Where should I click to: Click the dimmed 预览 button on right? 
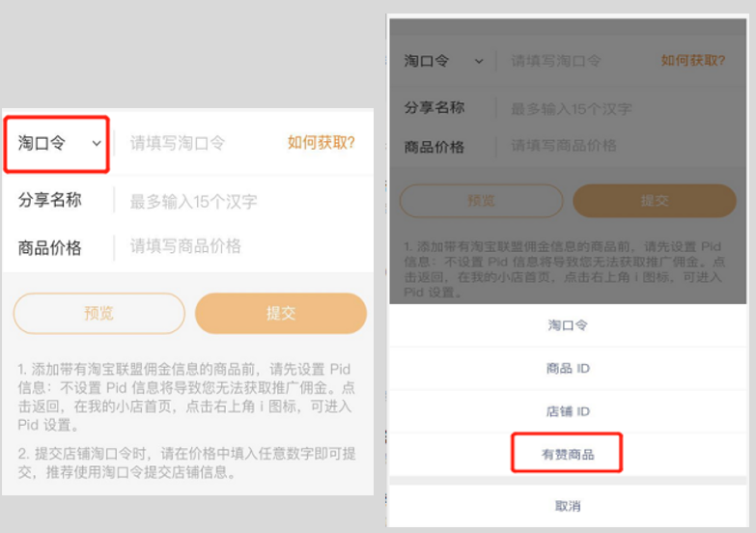(481, 201)
